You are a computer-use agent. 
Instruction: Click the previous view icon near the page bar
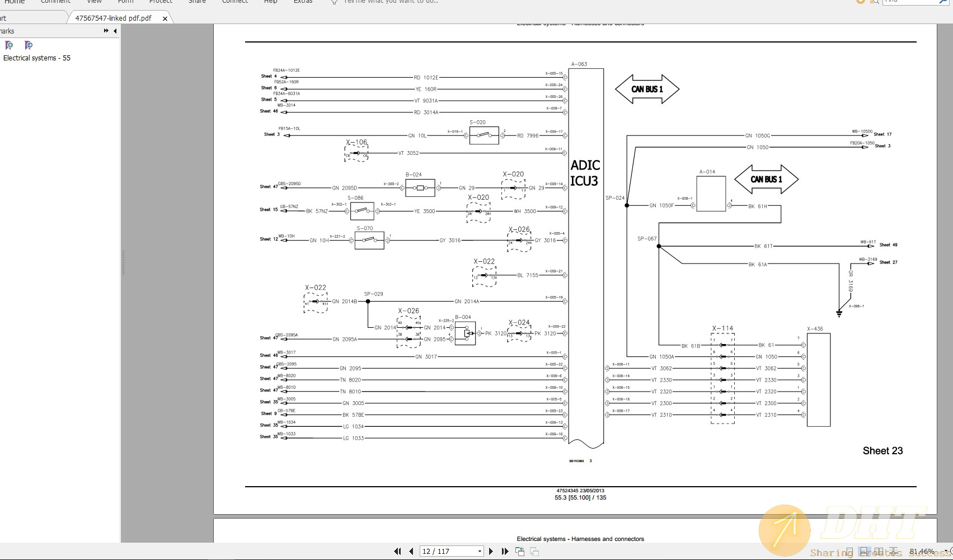(x=519, y=550)
